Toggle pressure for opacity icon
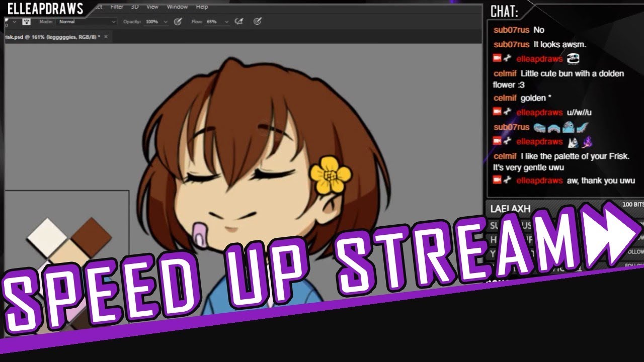Image resolution: width=644 pixels, height=362 pixels. click(x=178, y=22)
